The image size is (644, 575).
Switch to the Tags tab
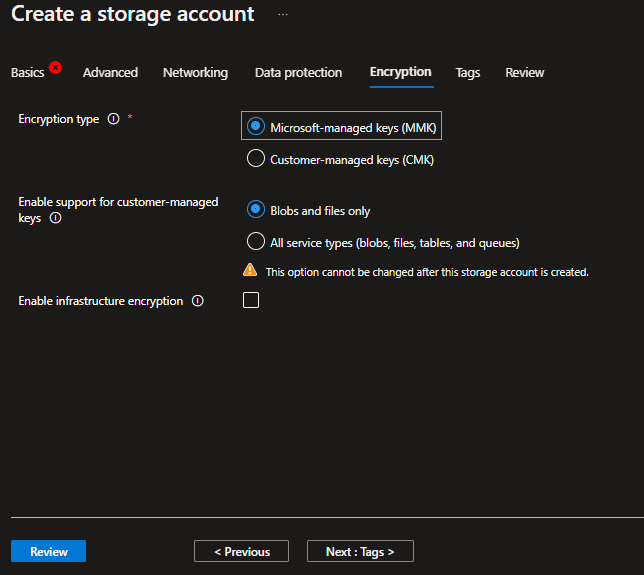click(x=468, y=73)
